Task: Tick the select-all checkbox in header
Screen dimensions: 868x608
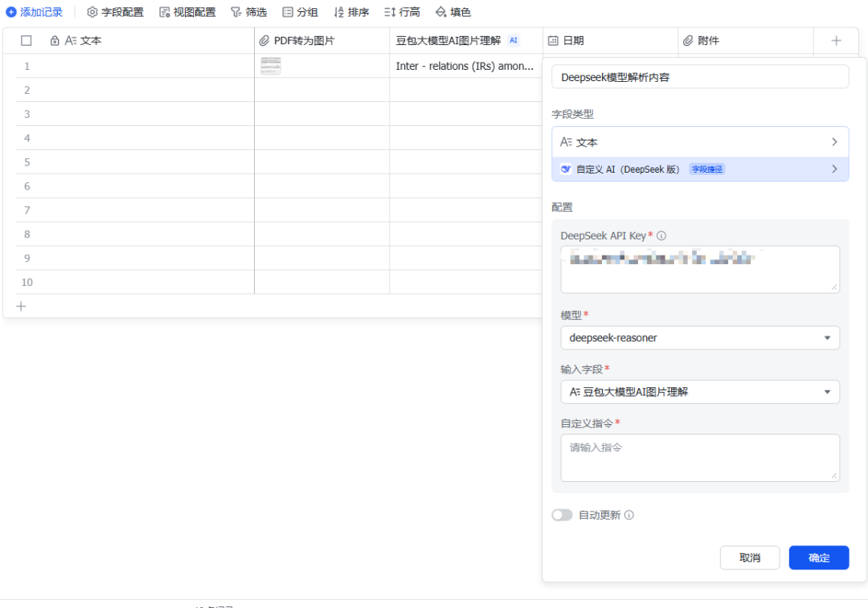Action: pos(26,40)
